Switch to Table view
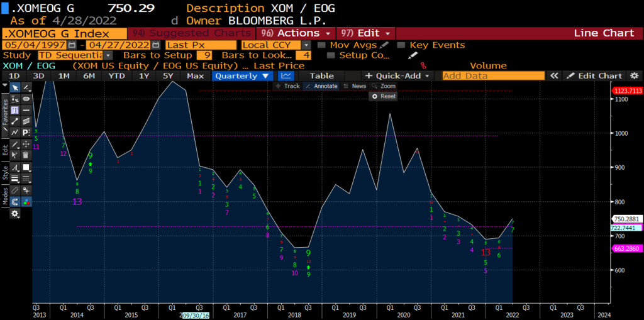644x320 pixels. click(x=321, y=76)
